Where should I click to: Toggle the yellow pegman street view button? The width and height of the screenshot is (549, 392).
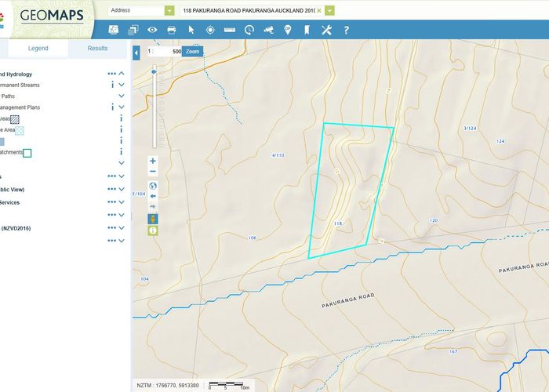(153, 218)
